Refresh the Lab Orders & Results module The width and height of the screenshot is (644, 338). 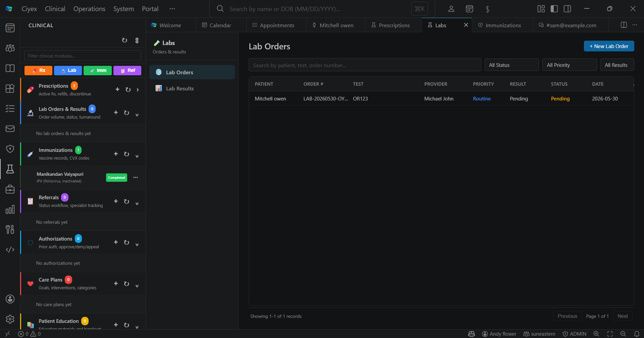coord(127,113)
